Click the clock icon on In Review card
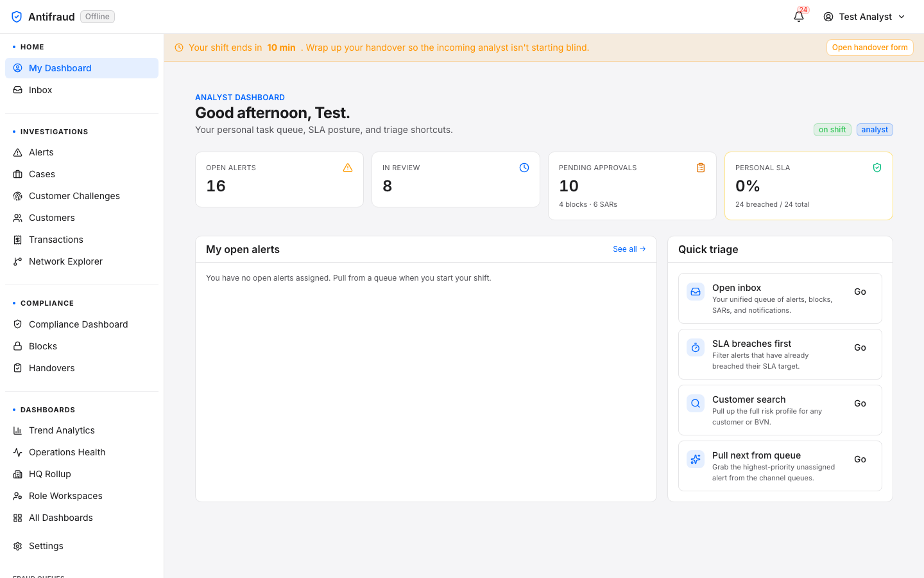 [x=524, y=168]
